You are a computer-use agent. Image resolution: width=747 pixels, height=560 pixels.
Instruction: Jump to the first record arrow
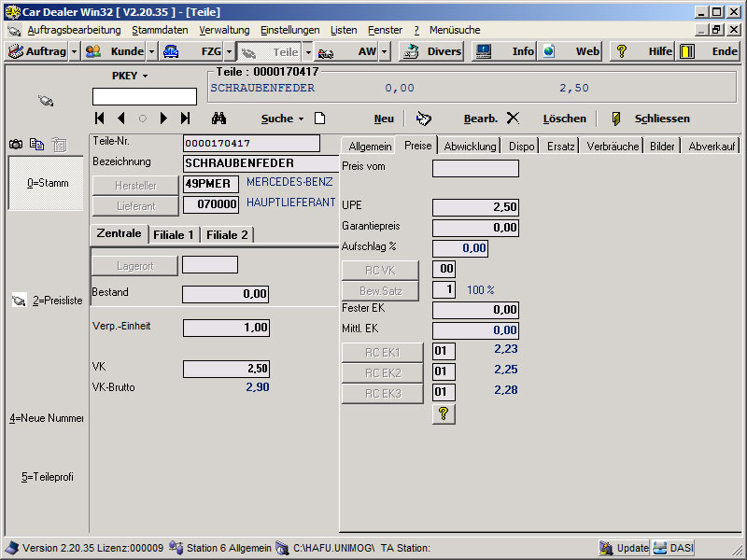[100, 119]
